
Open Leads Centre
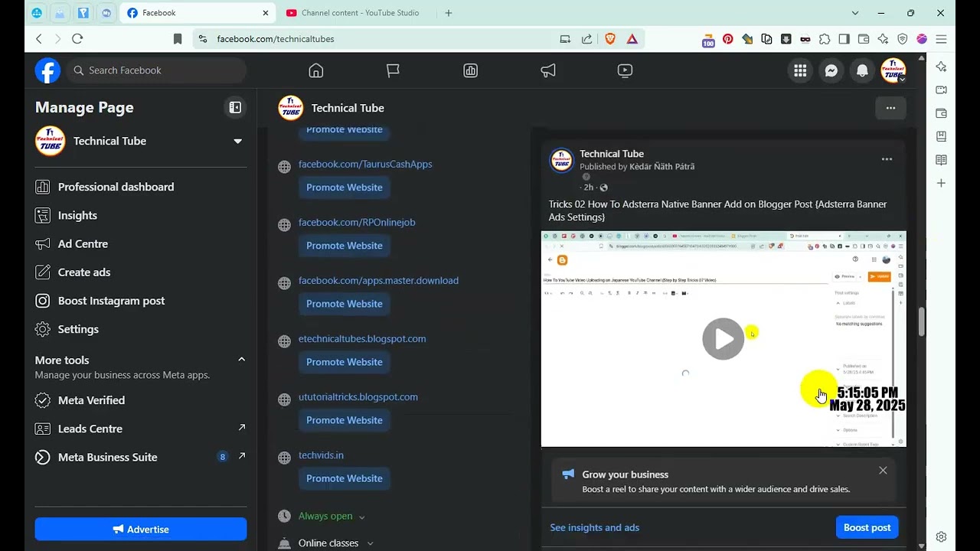[x=141, y=429]
